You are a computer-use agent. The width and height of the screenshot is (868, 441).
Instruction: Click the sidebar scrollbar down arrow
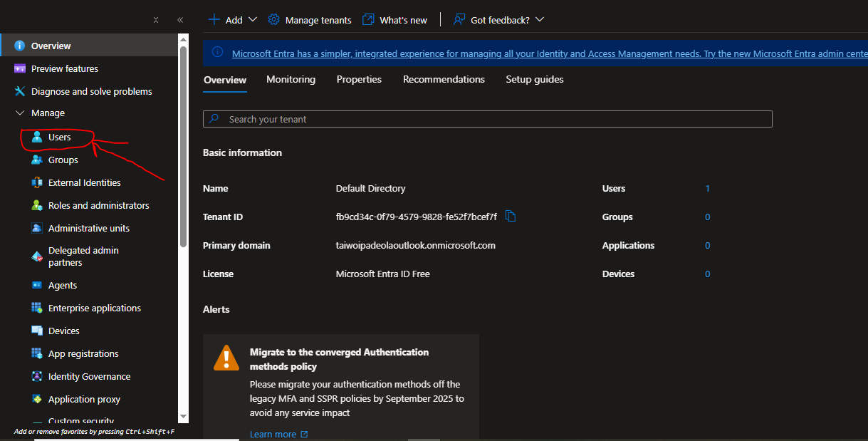(x=183, y=416)
